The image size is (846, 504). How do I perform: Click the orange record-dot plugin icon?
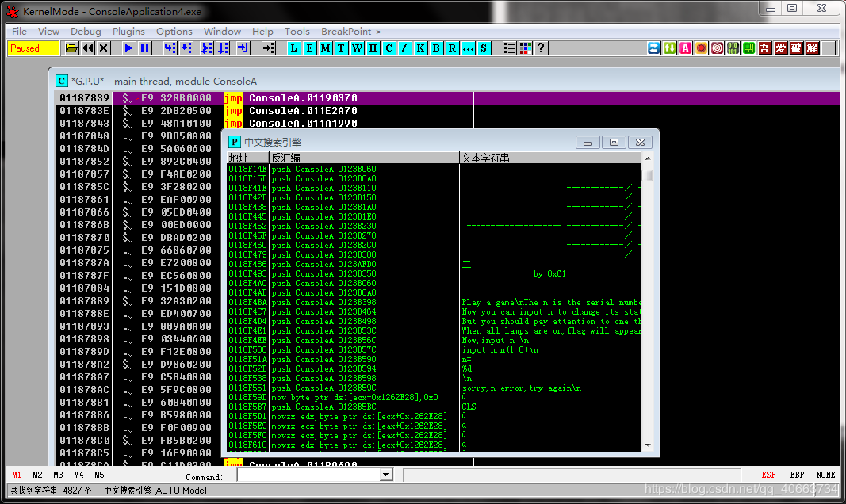[x=702, y=48]
